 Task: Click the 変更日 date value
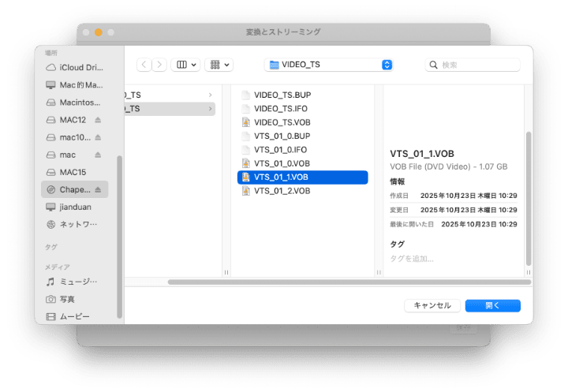click(x=469, y=210)
